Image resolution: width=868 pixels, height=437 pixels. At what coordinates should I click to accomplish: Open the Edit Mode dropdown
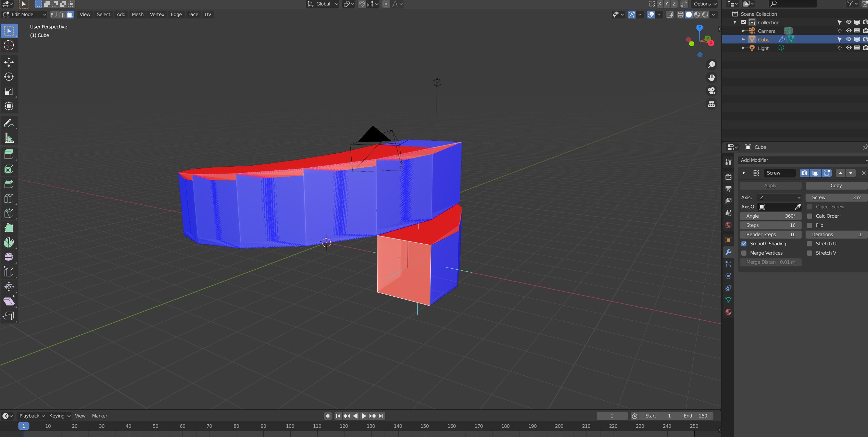pos(25,14)
